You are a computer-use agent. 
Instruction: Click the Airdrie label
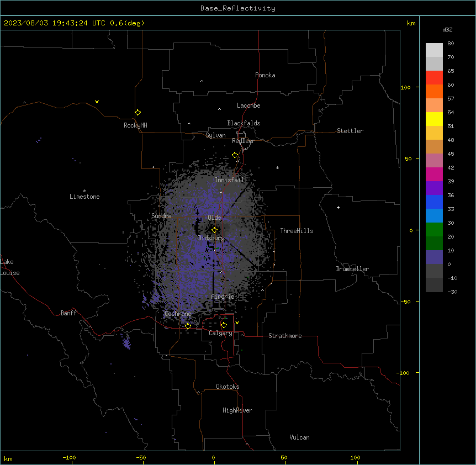coord(223,297)
